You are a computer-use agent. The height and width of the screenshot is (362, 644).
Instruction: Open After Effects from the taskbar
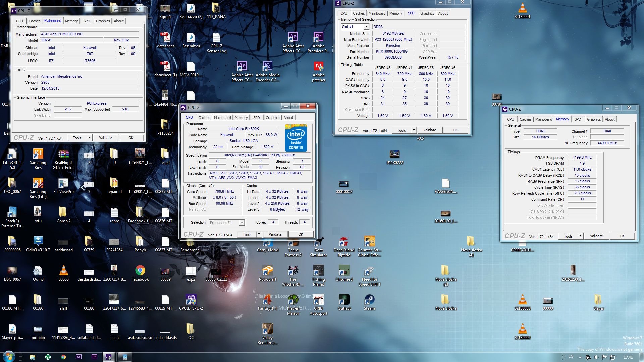pyautogui.click(x=79, y=357)
